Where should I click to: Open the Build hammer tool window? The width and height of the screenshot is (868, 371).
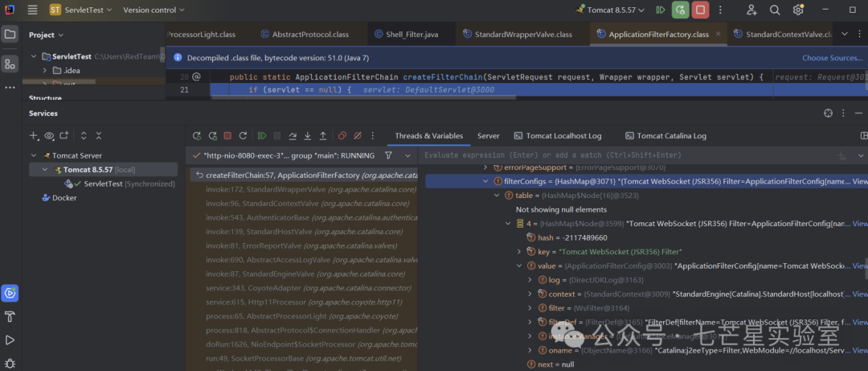coord(10,316)
